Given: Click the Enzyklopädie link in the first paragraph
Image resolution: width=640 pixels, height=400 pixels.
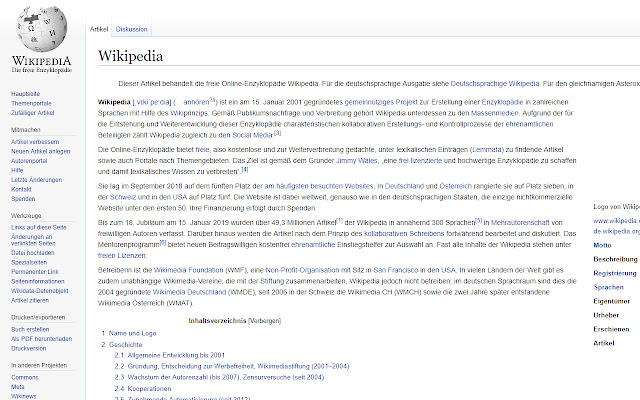Looking at the screenshot, I should (x=502, y=102).
